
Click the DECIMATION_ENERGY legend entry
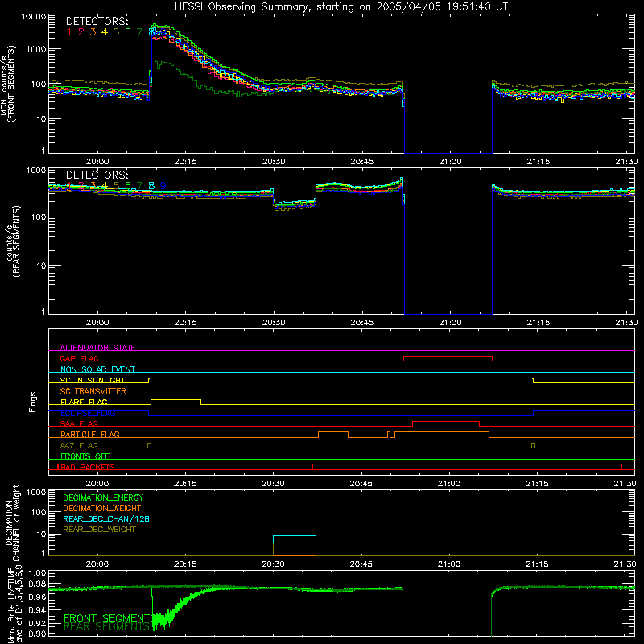pyautogui.click(x=103, y=497)
